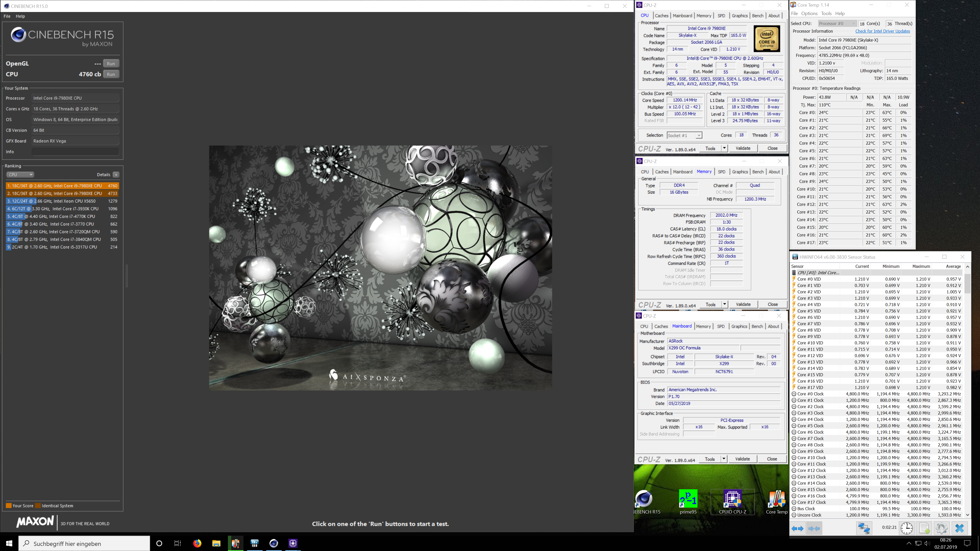Click the system tray network icon

coord(918,543)
